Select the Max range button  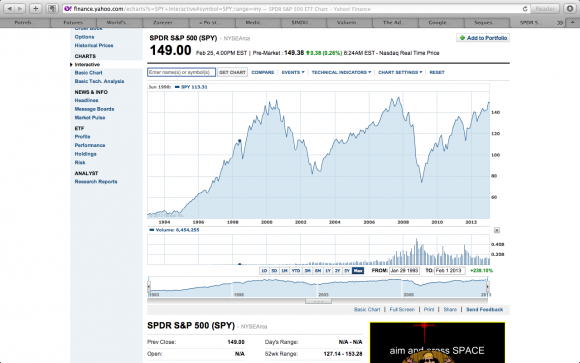[x=358, y=271]
